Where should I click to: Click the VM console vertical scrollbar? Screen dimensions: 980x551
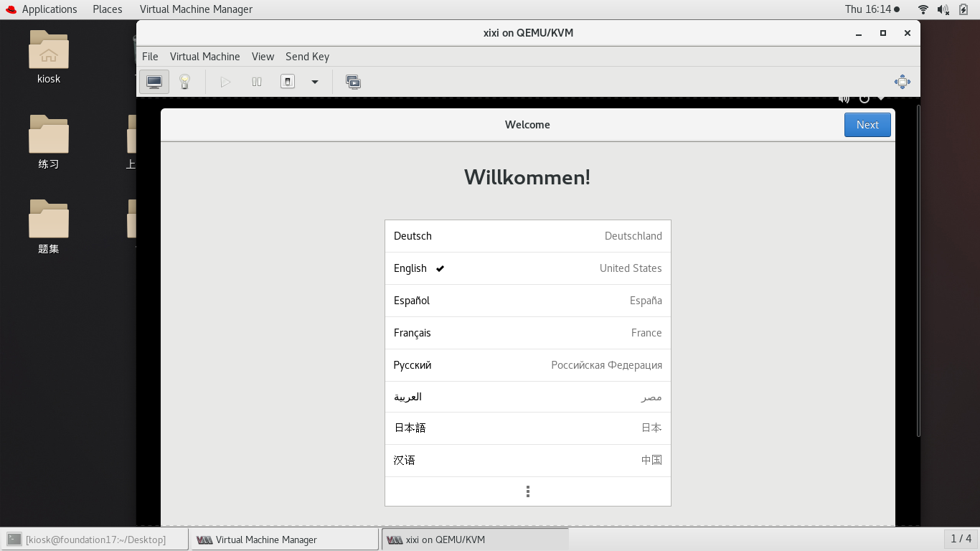click(x=918, y=270)
